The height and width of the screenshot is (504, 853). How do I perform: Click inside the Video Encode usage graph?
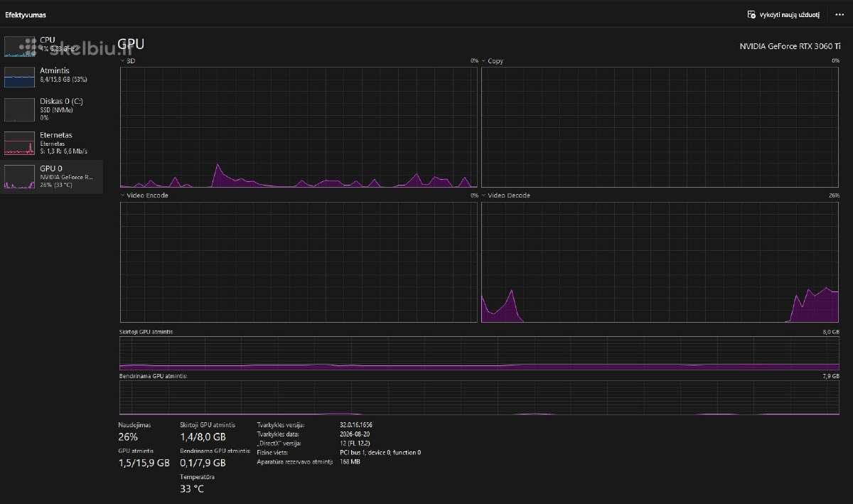point(299,262)
